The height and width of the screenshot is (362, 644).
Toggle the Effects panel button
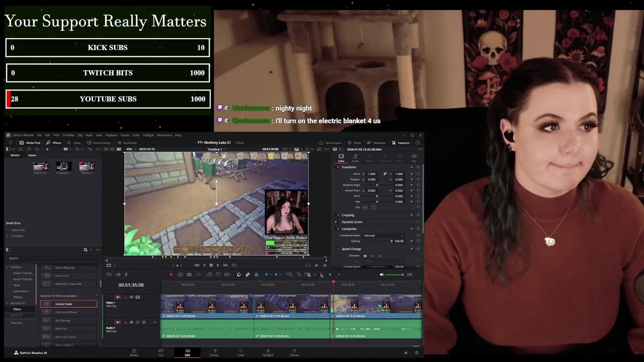[54, 143]
